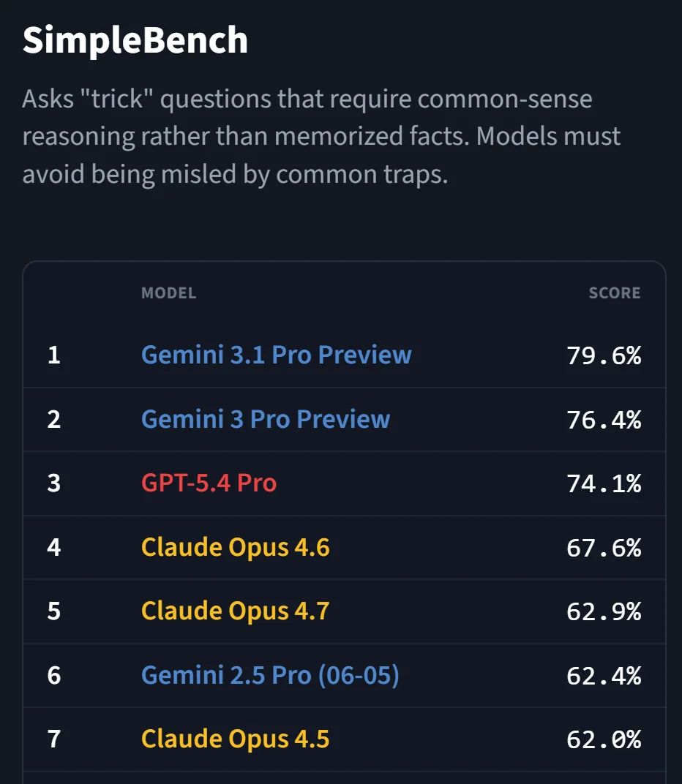Click the rank 7 number
This screenshot has height=784, width=682.
tap(54, 739)
